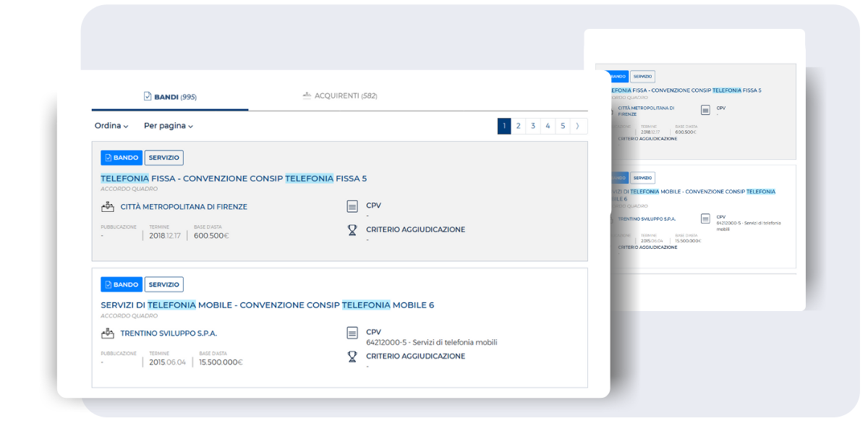Open Servizi di Telefonia Mobile 6 tender
Viewport: 868px width, 434px height.
(x=267, y=305)
